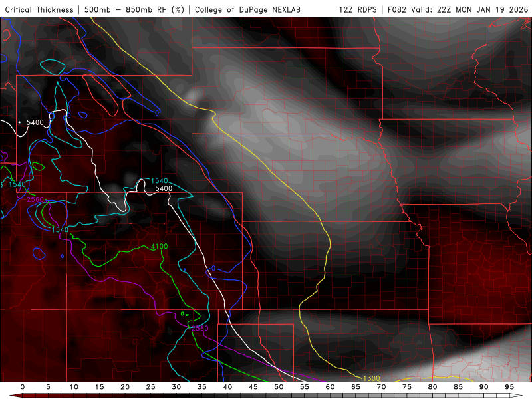This screenshot has width=532, height=399.
Task: Click colorbar tick value "80"
Action: [x=433, y=387]
